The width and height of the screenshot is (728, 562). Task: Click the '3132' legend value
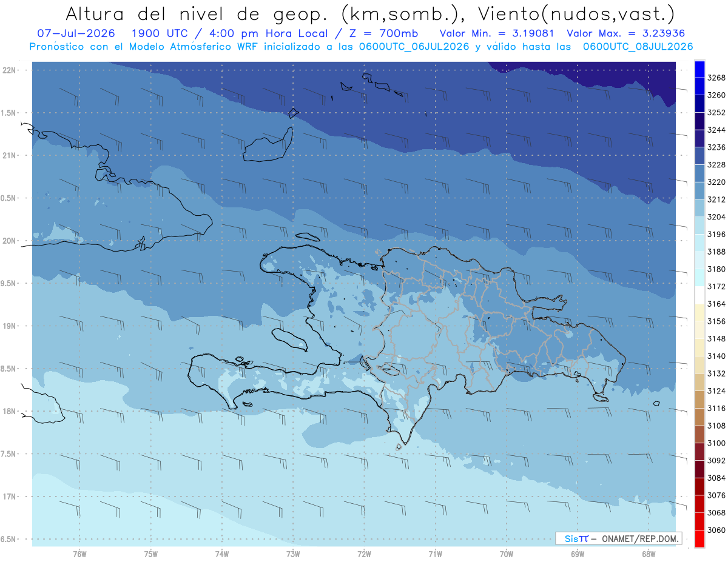tap(716, 374)
